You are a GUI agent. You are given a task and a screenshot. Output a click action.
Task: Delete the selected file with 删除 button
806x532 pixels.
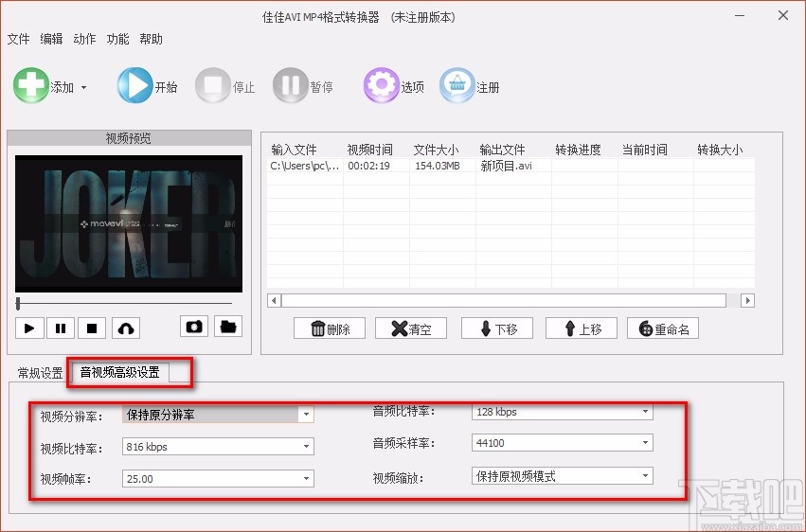330,328
